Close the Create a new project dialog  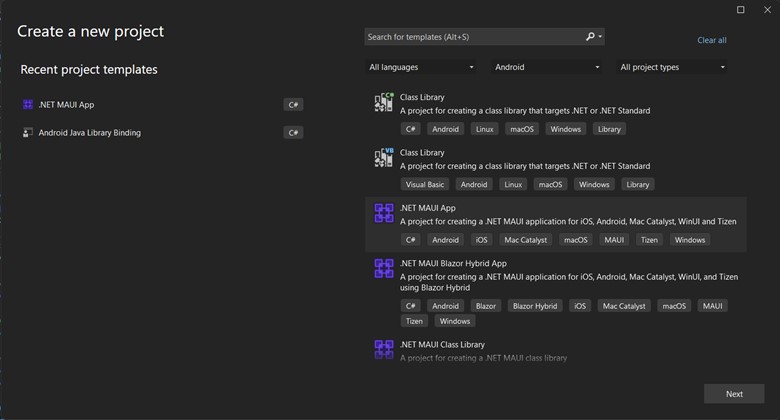pos(765,10)
